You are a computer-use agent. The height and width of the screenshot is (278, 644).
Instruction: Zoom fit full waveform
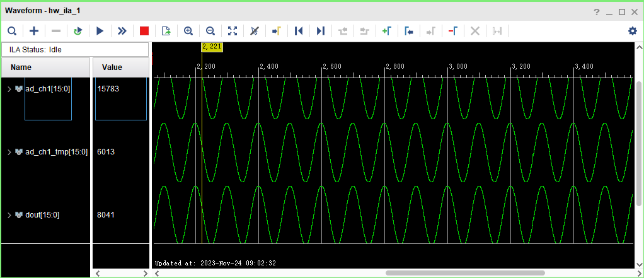click(233, 31)
